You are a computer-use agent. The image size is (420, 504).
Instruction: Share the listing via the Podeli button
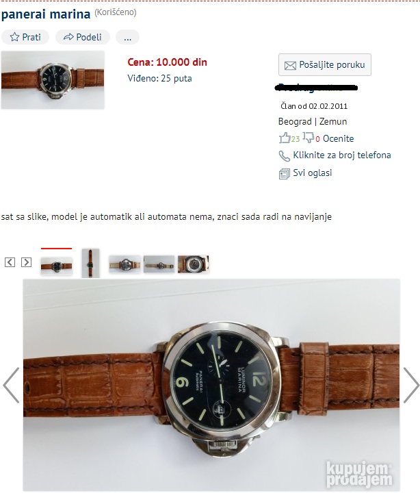[83, 37]
